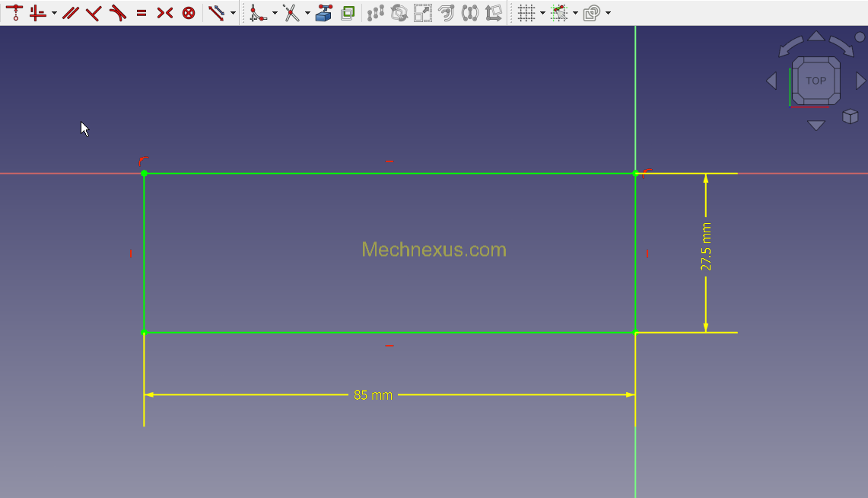Toggle the sketch grid
Image resolution: width=868 pixels, height=498 pixels.
tap(526, 12)
